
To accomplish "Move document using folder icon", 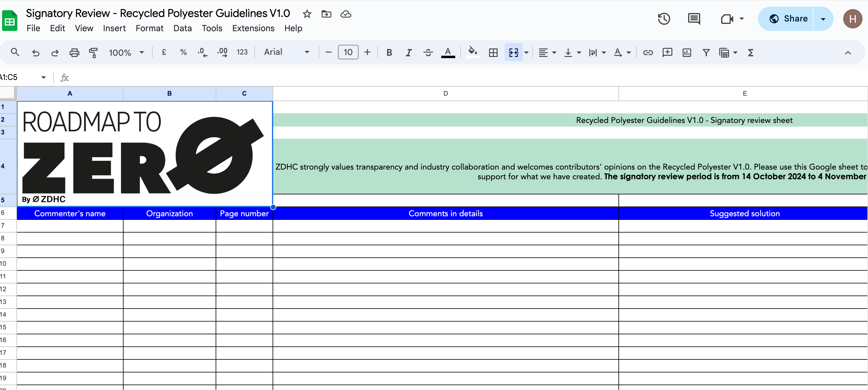I will tap(326, 14).
